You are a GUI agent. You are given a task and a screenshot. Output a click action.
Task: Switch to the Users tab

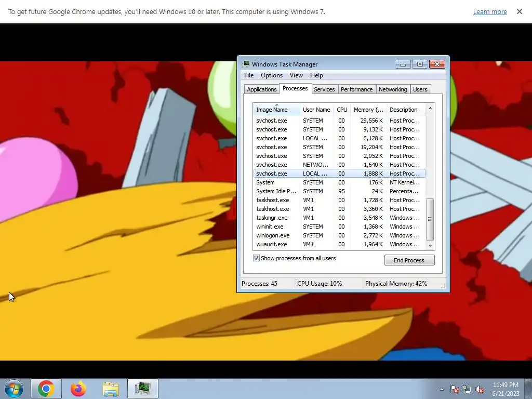coord(420,89)
